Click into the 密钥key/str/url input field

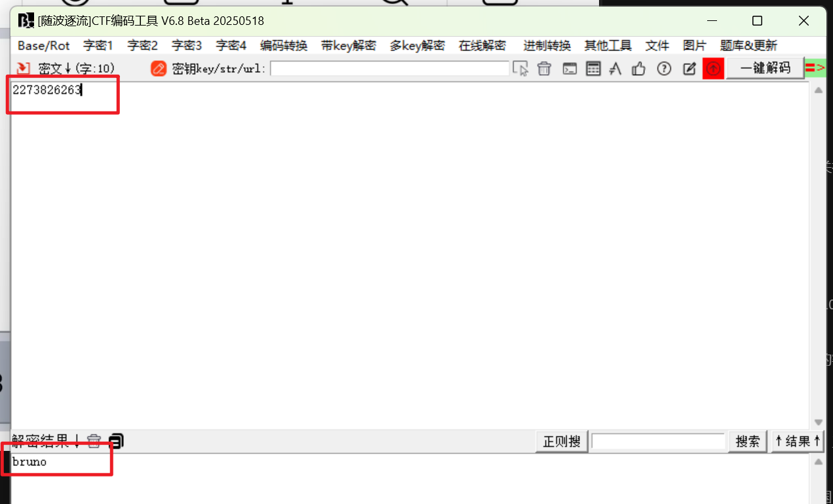[389, 68]
